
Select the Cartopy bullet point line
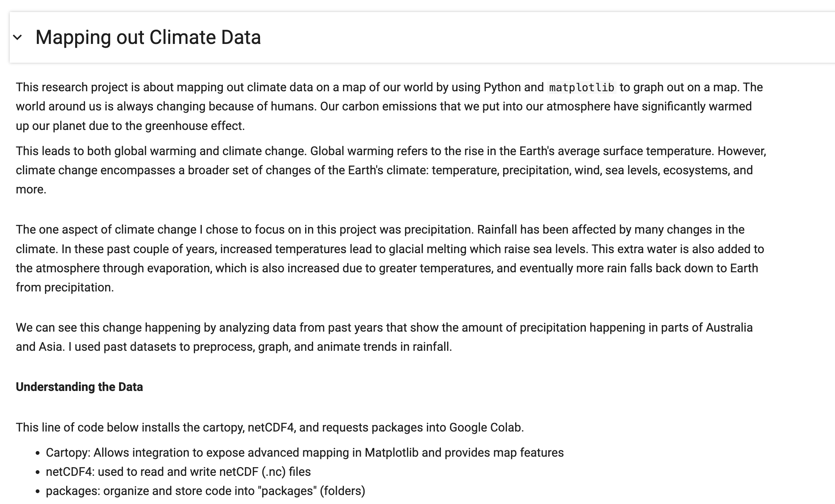coord(304,453)
